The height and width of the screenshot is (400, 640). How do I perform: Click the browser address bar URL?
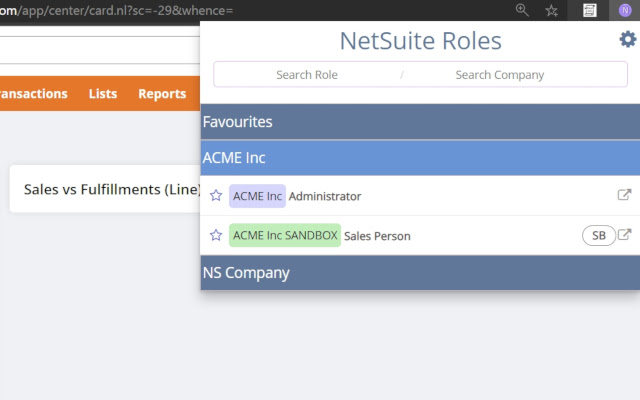pos(116,10)
